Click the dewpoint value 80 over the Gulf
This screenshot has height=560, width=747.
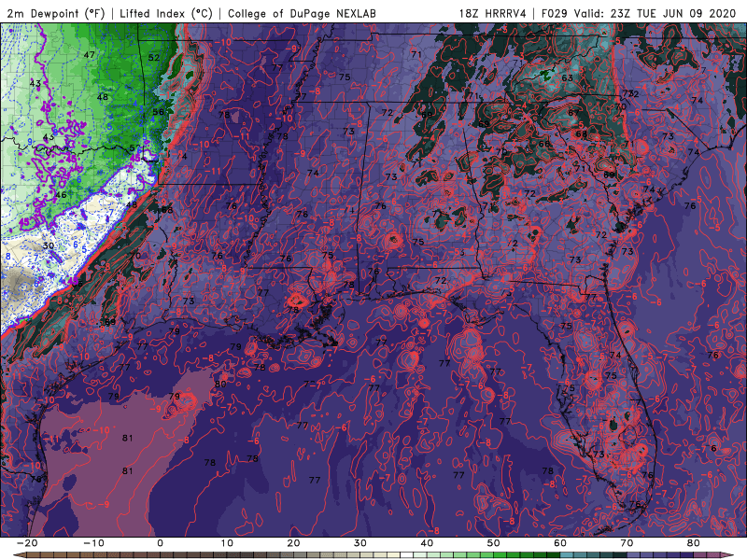pyautogui.click(x=220, y=384)
